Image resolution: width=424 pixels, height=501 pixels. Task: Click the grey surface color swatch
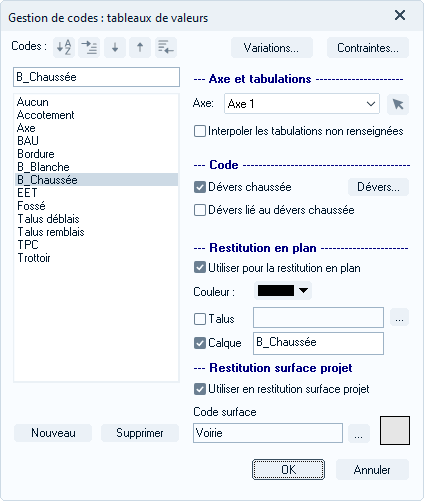395,430
